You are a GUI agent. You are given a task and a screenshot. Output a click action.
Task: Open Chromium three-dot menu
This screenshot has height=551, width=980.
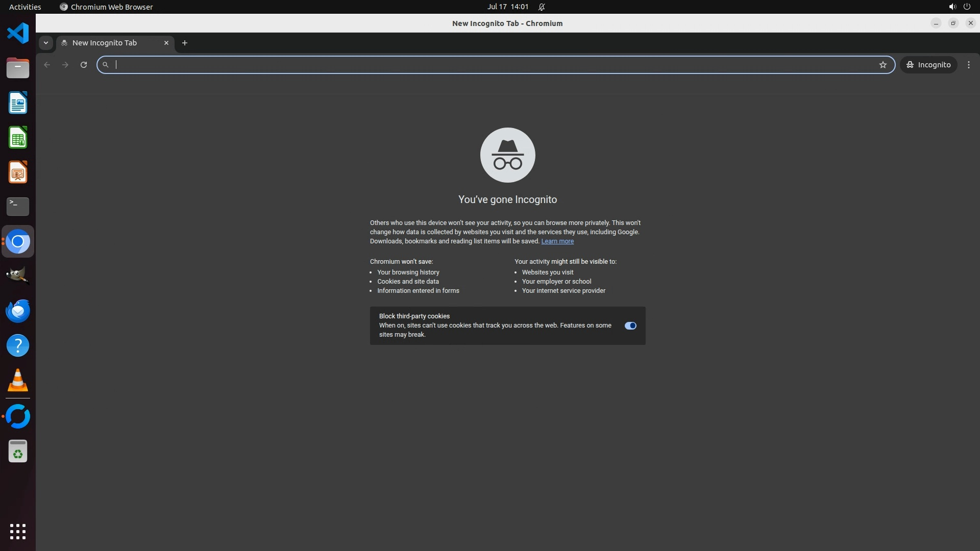coord(969,65)
